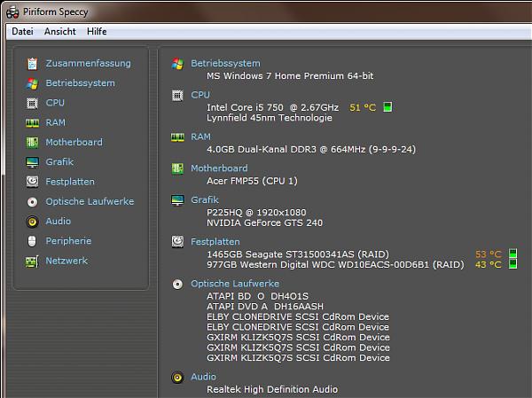532x398 pixels.
Task: Click the green temperature indicator for Western Digital drive
Action: coord(512,263)
